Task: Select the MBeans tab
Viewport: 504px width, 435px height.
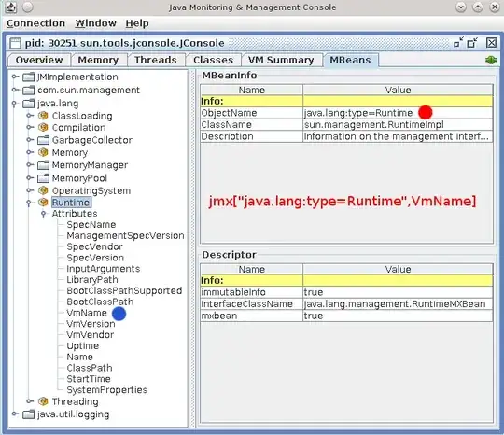Action: click(350, 60)
